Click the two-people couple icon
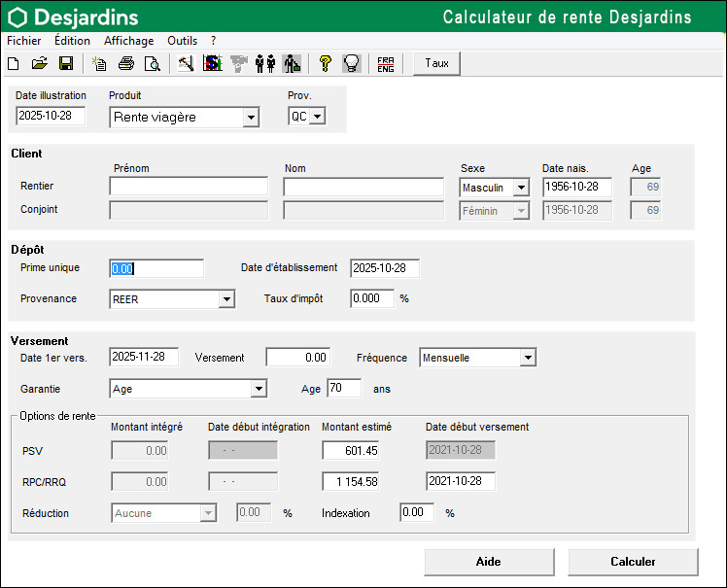Viewport: 727px width, 588px height. click(x=264, y=64)
